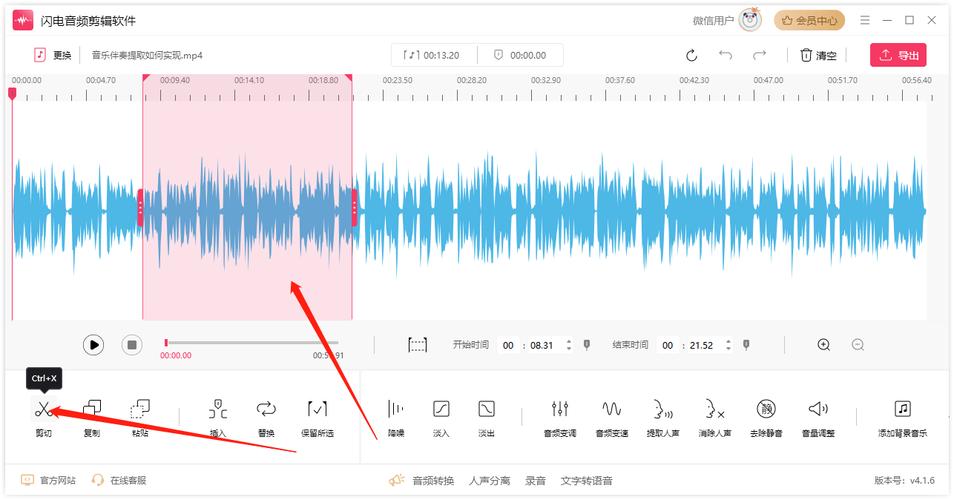Apply noise reduction with 降噪
954x500 pixels.
point(395,417)
